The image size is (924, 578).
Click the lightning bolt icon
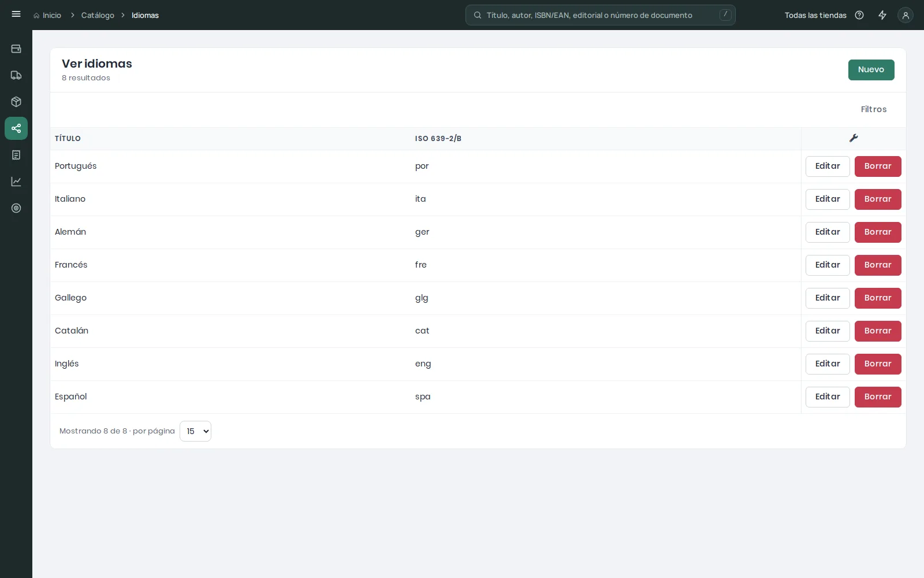882,15
